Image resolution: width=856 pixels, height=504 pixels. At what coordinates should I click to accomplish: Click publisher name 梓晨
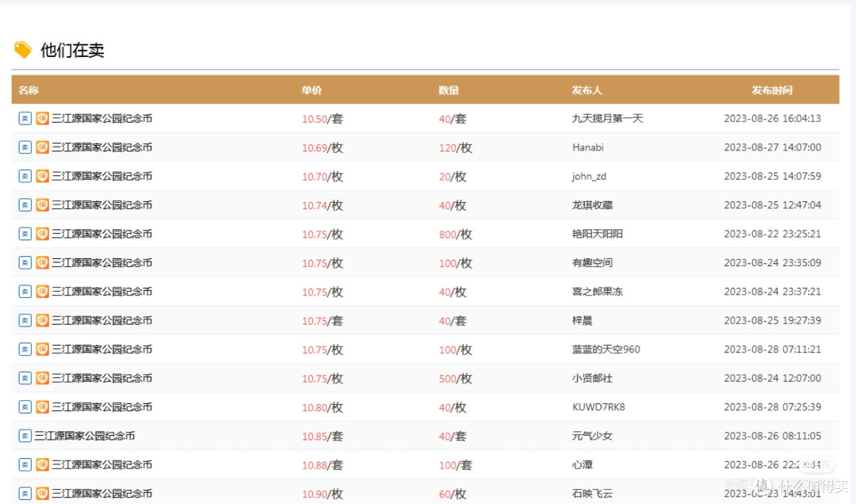(x=582, y=320)
